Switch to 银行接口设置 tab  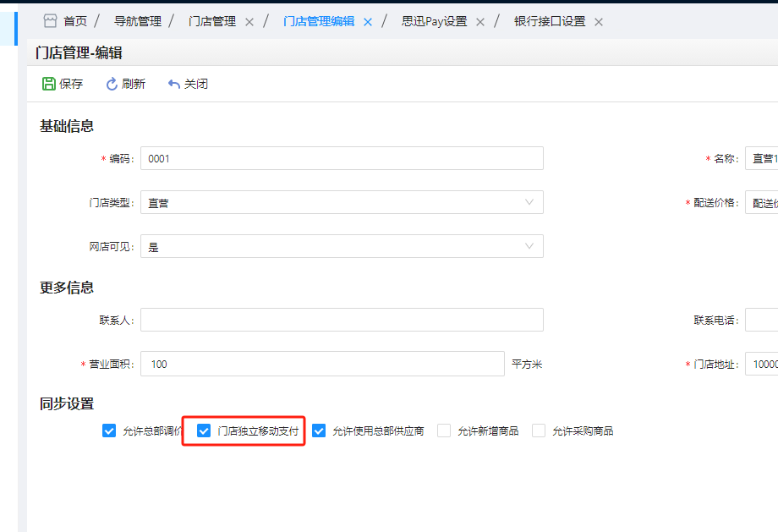(550, 21)
